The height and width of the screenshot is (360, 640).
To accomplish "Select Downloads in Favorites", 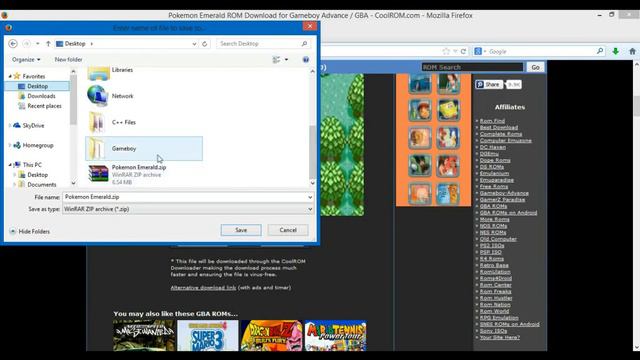I will point(41,96).
